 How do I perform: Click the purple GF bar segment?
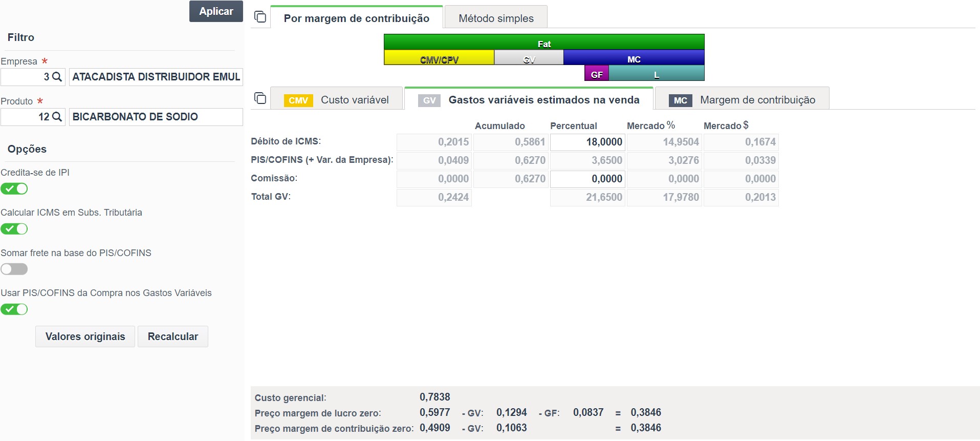pyautogui.click(x=597, y=73)
